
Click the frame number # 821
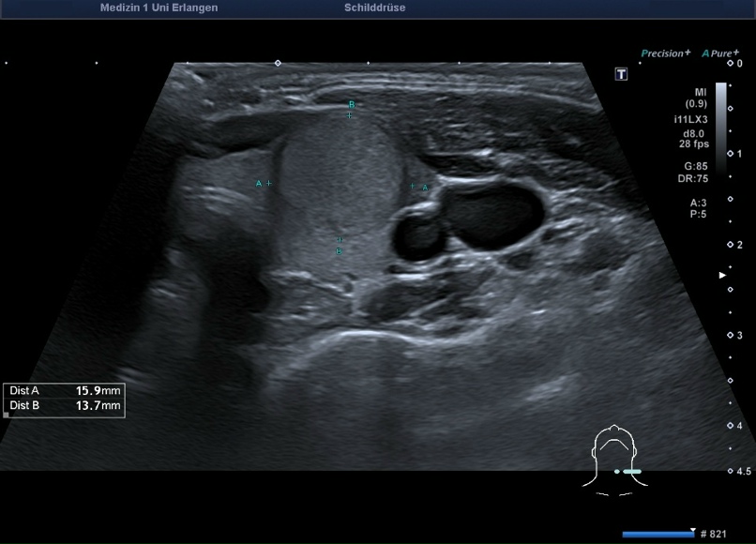point(714,535)
